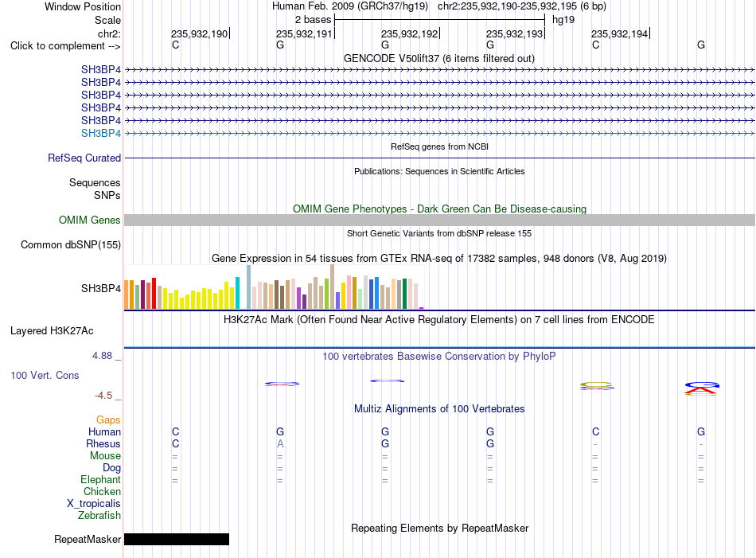Click 'Repeating Elements by RepeatMasker' title

(x=439, y=528)
